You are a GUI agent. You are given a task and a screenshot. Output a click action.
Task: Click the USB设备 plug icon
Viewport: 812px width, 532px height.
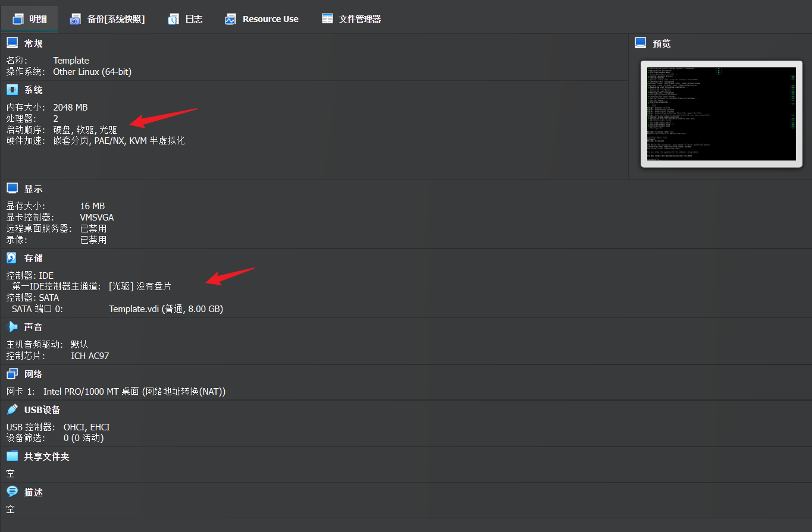pos(12,410)
